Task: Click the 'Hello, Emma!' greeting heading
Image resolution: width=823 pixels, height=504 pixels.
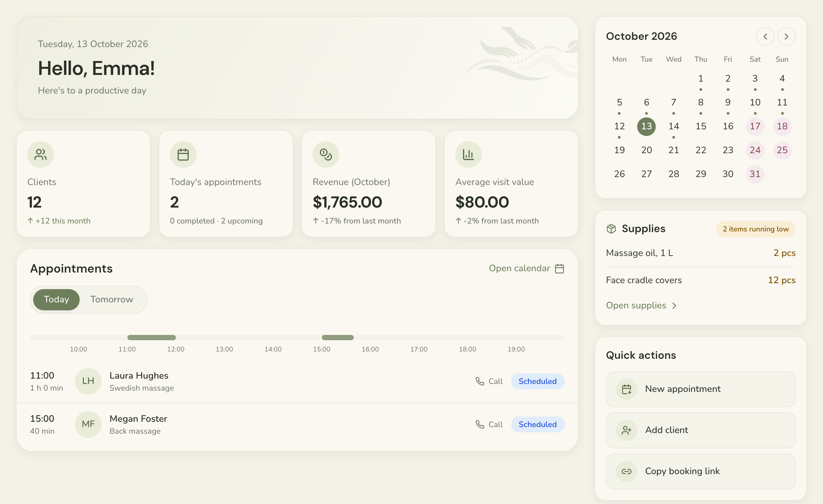Action: (x=96, y=68)
